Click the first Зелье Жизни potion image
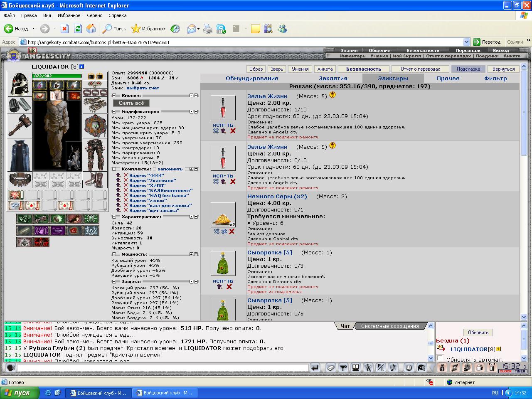This screenshot has width=532, height=399. (x=223, y=108)
